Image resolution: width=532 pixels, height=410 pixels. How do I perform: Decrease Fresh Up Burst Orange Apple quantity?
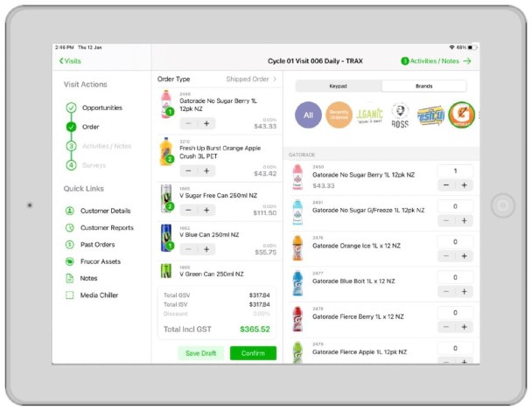pos(188,170)
